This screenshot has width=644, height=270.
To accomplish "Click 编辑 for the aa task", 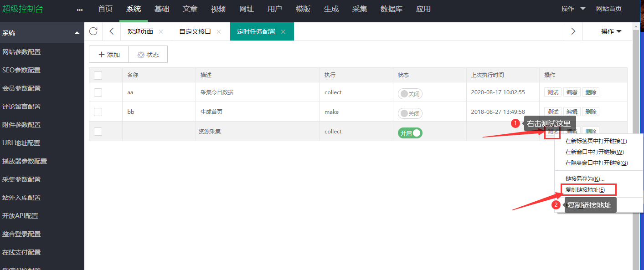I will coord(572,92).
